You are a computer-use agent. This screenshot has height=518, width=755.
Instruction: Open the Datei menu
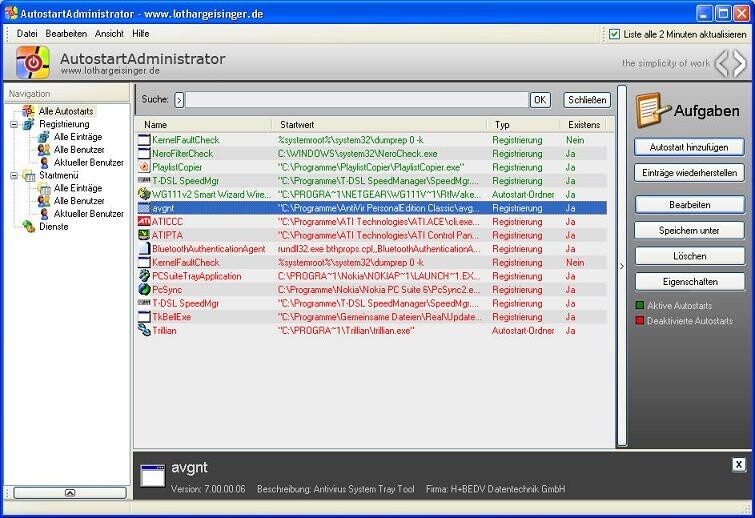(27, 34)
